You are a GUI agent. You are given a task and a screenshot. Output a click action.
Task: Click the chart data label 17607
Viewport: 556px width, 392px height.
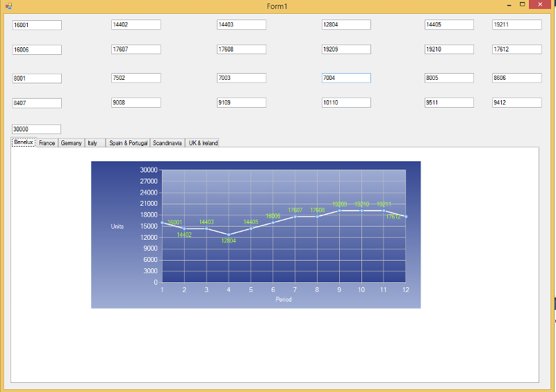(x=295, y=210)
